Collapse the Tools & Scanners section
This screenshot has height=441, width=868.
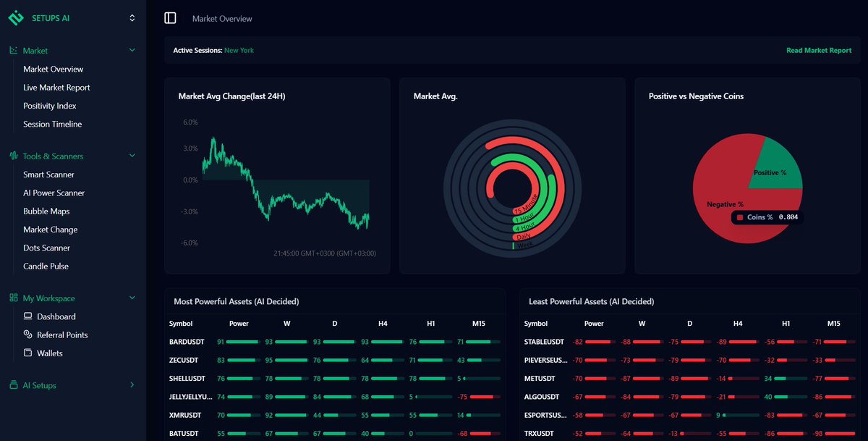(x=132, y=156)
